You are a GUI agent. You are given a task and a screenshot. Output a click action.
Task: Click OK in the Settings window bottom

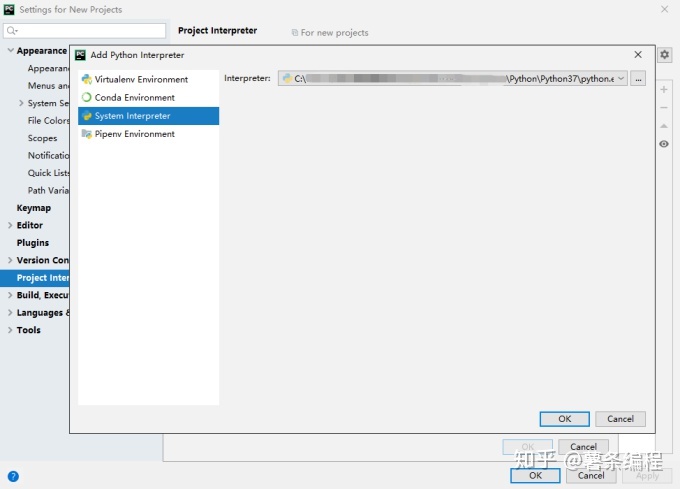point(535,476)
